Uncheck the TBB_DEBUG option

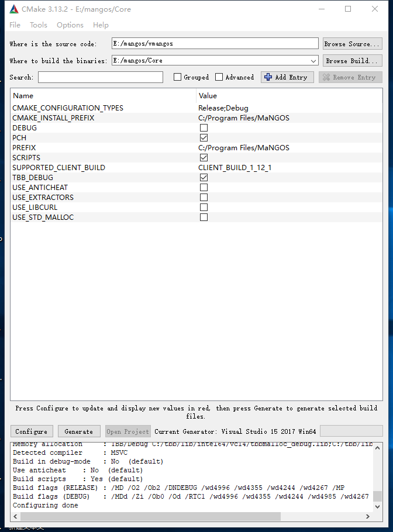tap(204, 178)
